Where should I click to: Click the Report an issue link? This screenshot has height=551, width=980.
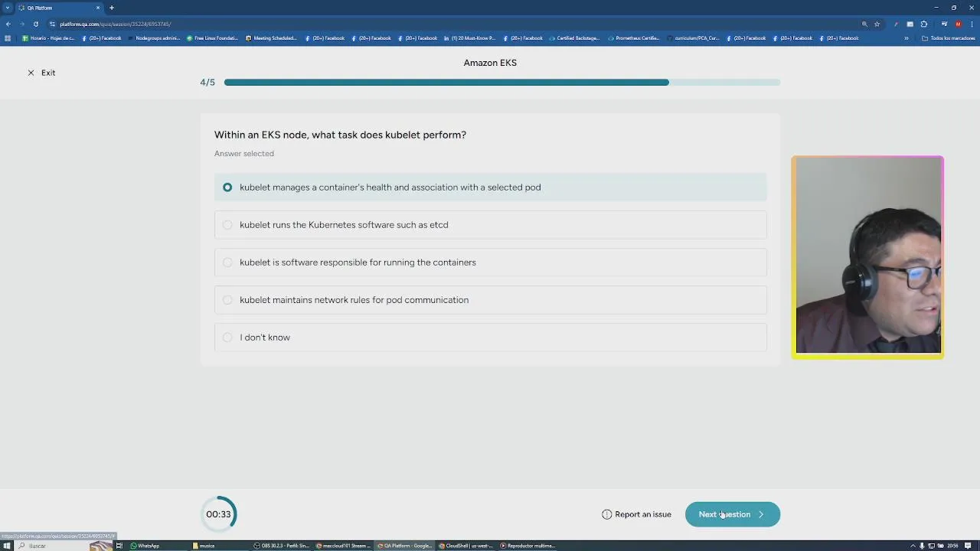636,514
